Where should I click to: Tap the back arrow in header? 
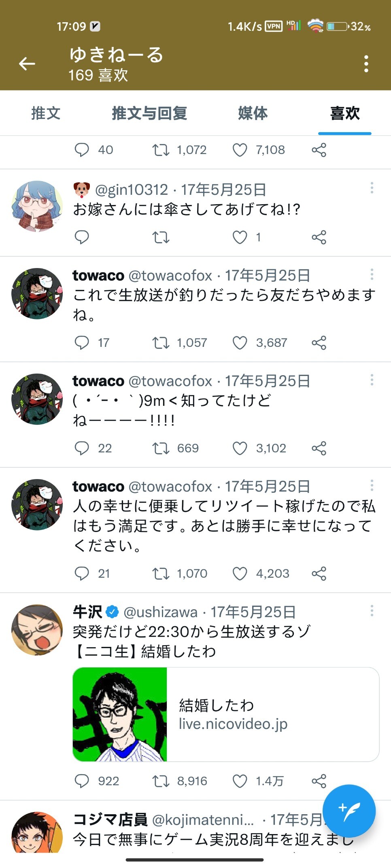tap(27, 63)
